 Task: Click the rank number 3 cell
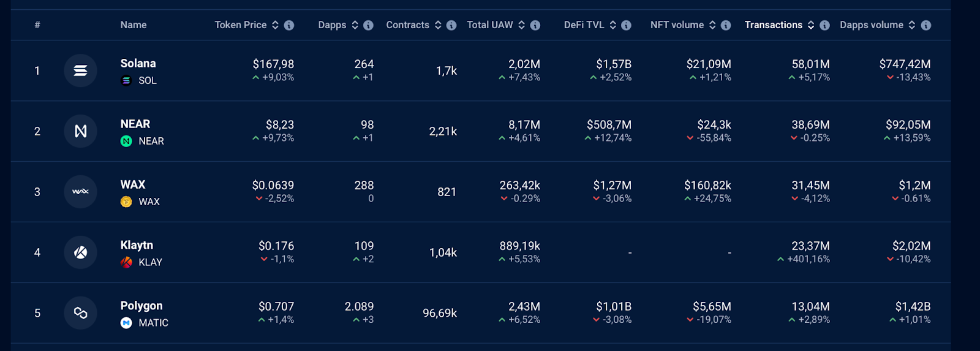pos(37,192)
